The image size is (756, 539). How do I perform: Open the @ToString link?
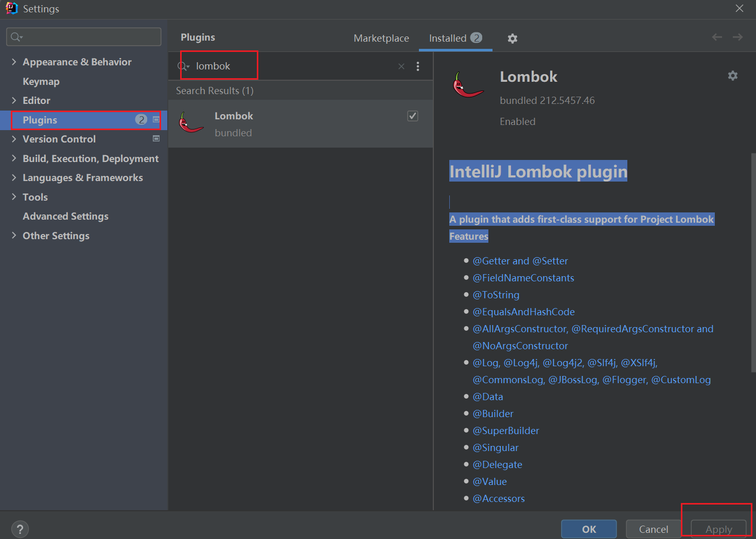496,295
